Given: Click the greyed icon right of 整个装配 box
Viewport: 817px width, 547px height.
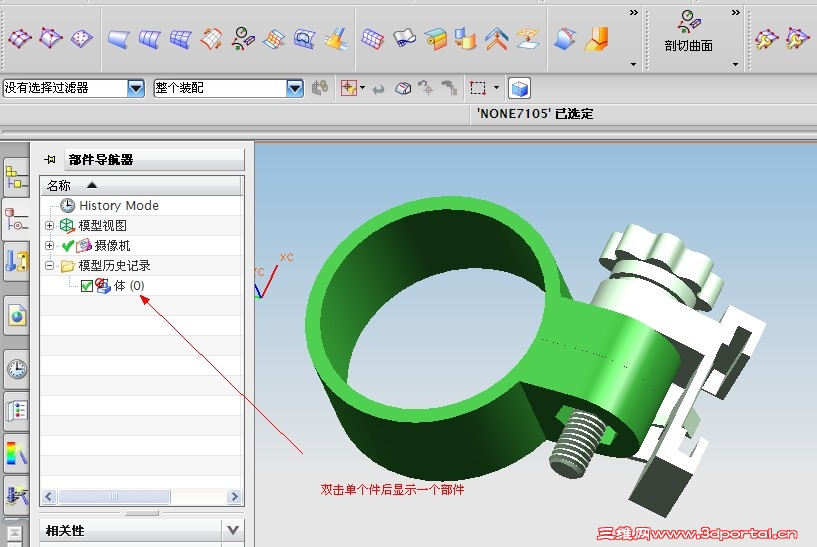Looking at the screenshot, I should pyautogui.click(x=319, y=88).
